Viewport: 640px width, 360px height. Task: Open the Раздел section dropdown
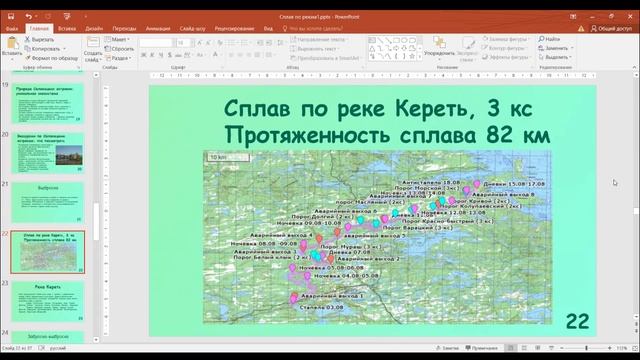(118, 58)
